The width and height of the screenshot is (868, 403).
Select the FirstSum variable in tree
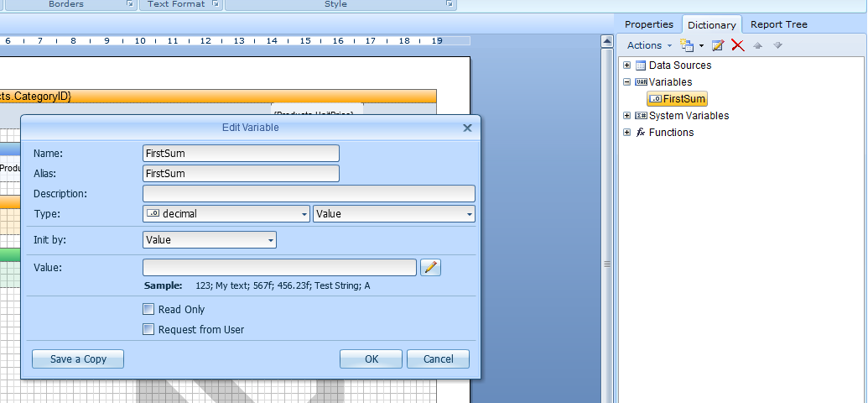(x=678, y=99)
